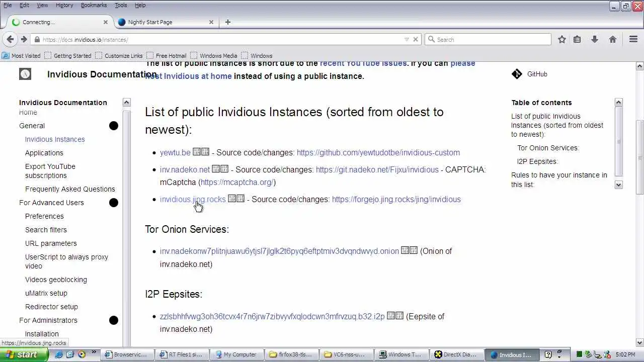Click the green system tray icon
This screenshot has width=644, height=362.
580,354
